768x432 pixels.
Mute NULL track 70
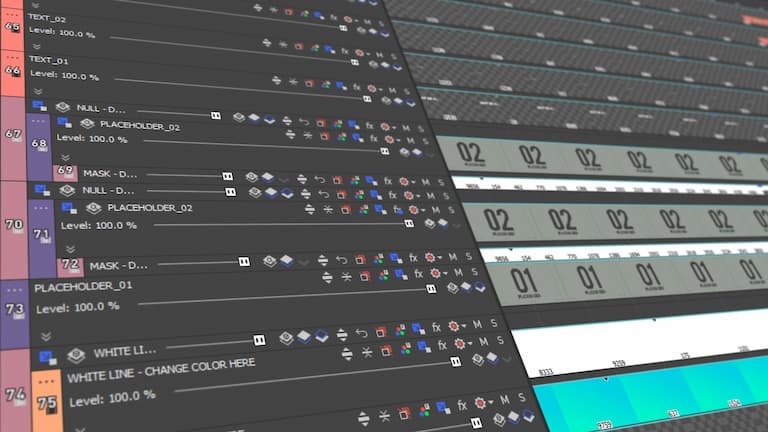point(430,195)
